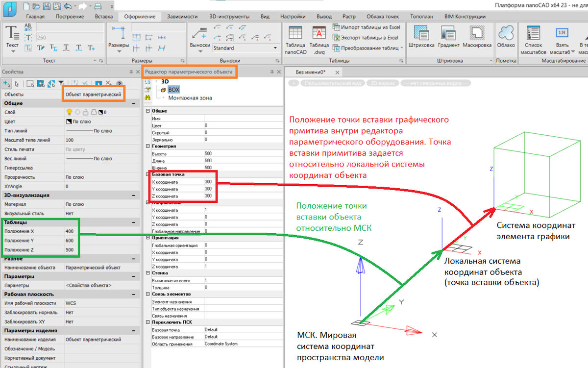This screenshot has height=368, width=588.
Task: Click the undo arrow icon
Action: 67,7
